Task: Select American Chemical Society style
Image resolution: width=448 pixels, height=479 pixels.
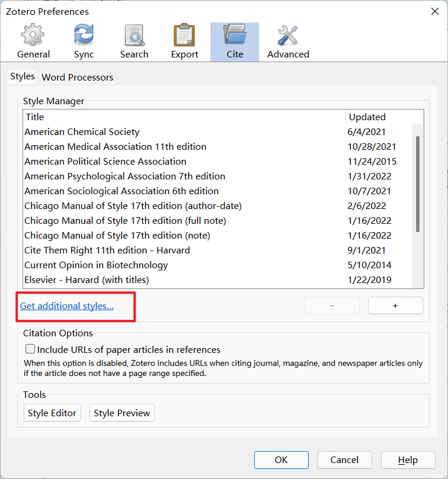Action: (217, 131)
